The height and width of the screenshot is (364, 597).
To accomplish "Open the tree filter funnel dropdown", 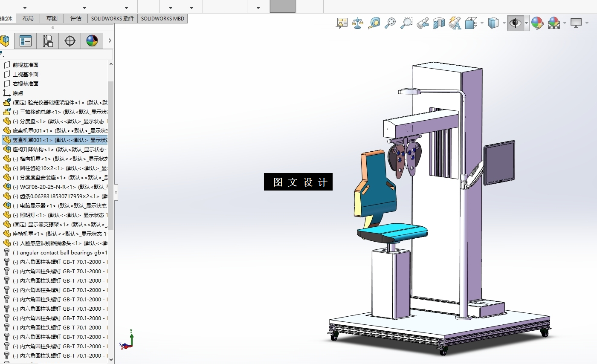I will [x=2, y=55].
